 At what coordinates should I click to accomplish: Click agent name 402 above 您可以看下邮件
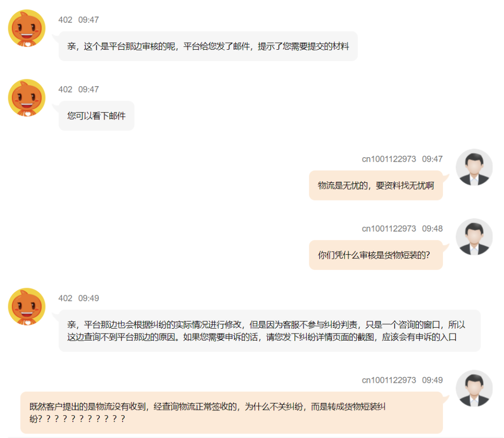(65, 90)
